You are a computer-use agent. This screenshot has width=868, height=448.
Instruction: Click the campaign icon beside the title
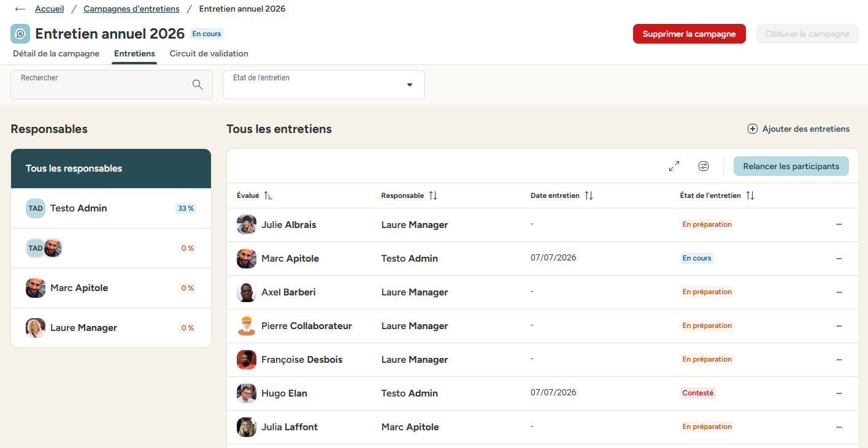(20, 34)
